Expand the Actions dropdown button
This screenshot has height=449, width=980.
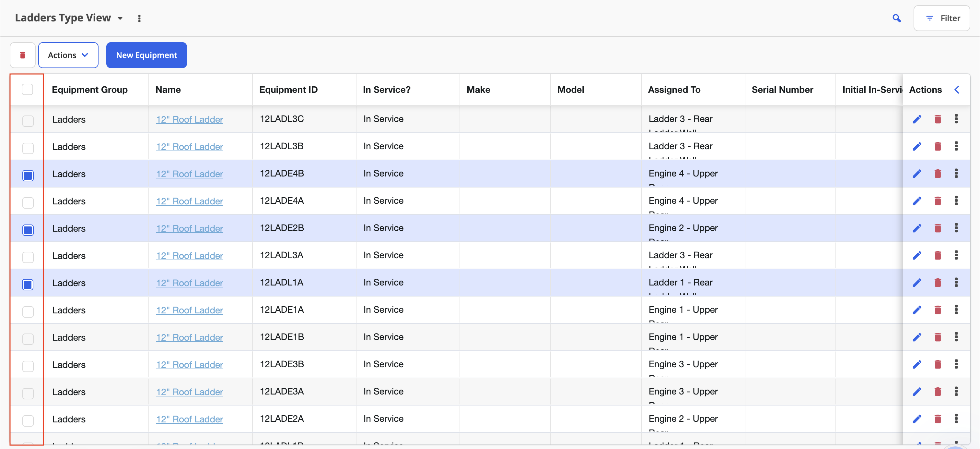coord(68,55)
